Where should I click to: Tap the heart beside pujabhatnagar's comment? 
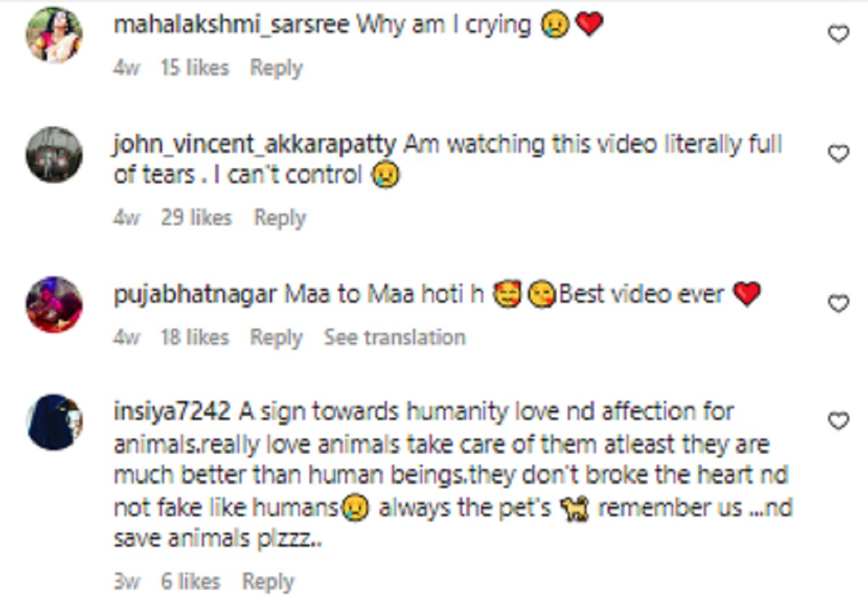pos(838,304)
